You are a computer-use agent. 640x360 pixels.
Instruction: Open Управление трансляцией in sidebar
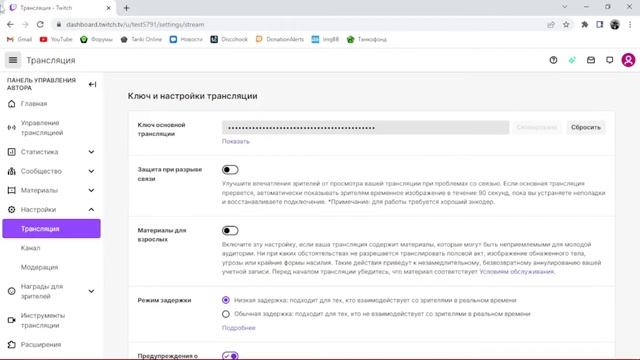[42, 128]
